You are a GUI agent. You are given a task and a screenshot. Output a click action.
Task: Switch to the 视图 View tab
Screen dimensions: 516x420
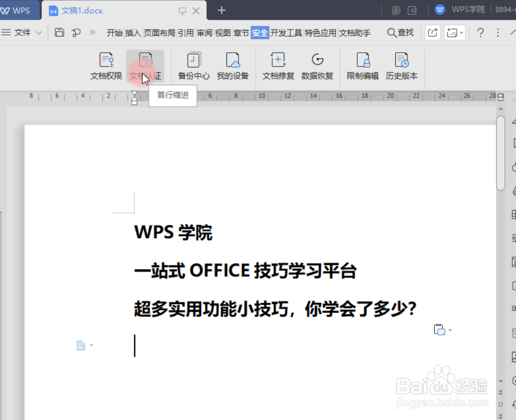click(223, 33)
